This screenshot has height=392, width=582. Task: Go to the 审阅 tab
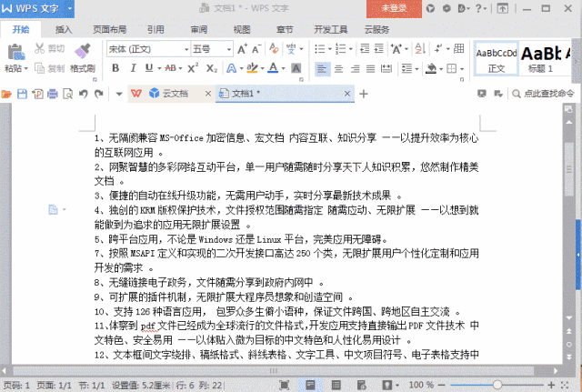coord(199,29)
